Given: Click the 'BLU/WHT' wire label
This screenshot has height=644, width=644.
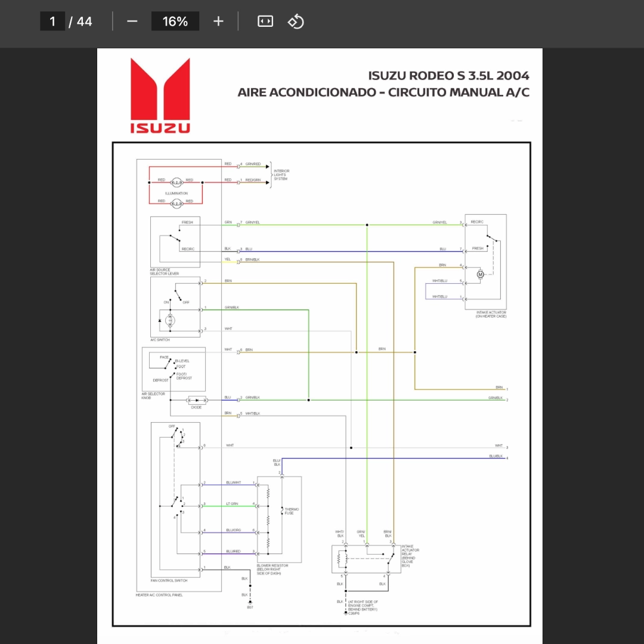Looking at the screenshot, I should [233, 482].
